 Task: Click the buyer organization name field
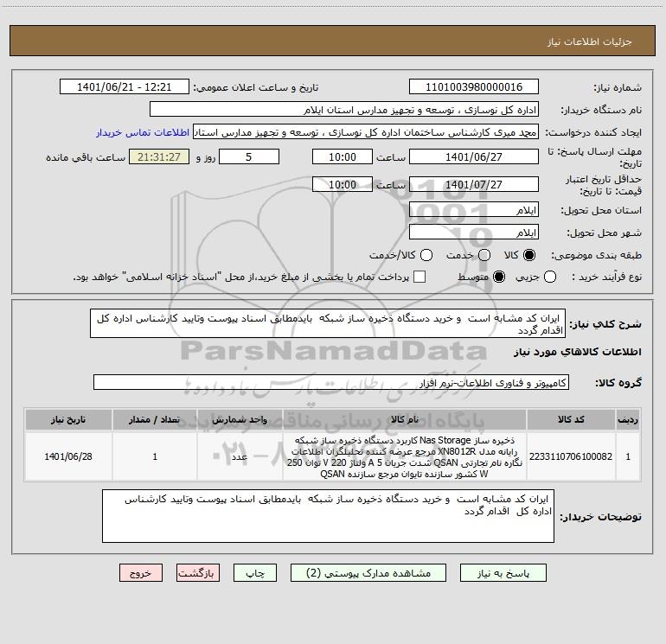tap(344, 110)
